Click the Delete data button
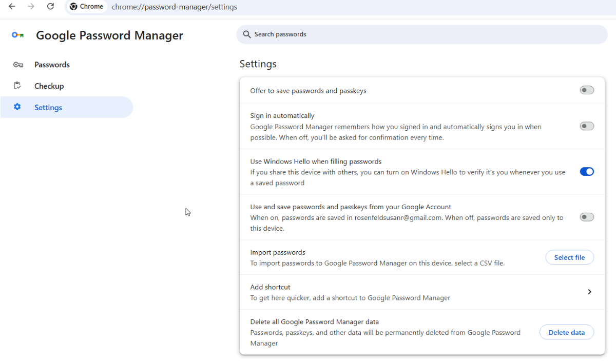 click(566, 332)
